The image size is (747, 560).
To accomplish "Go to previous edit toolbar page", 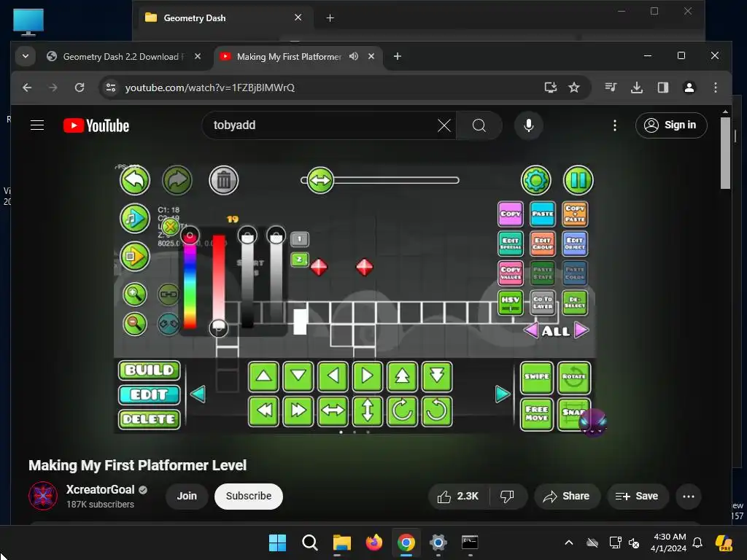I will pos(198,394).
